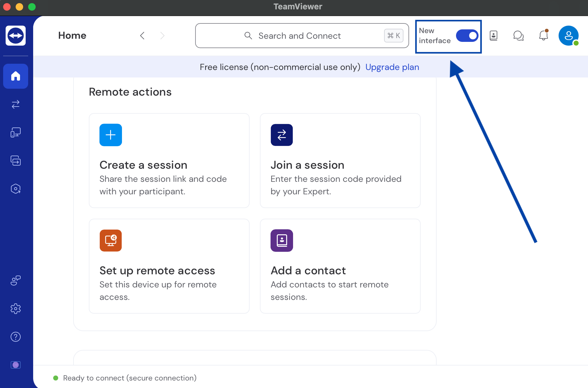This screenshot has width=588, height=388.
Task: Open the user profile avatar
Action: click(x=569, y=36)
